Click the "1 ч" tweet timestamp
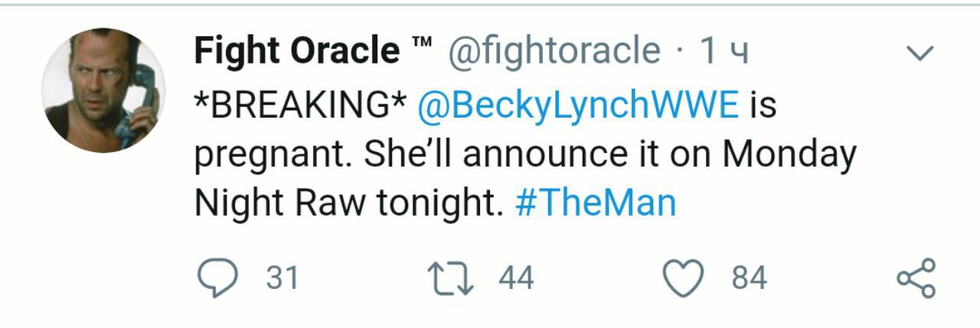The width and height of the screenshot is (980, 328). [724, 51]
